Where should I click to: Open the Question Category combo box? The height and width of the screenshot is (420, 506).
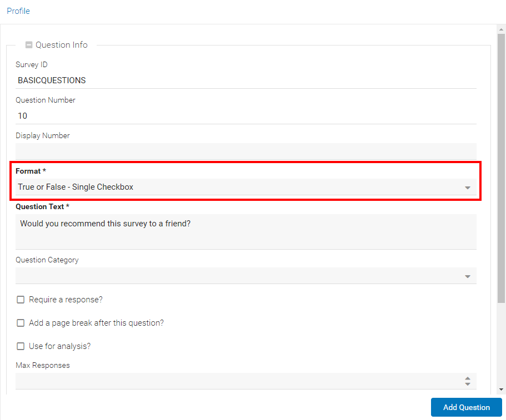coord(246,276)
